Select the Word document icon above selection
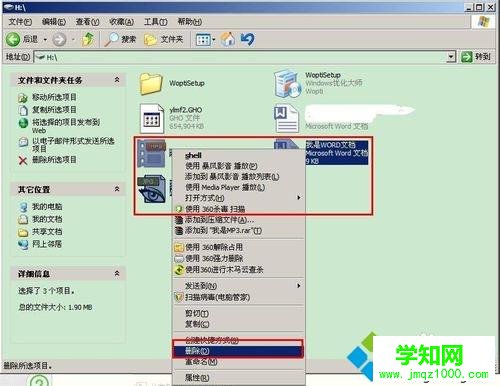The image size is (500, 386). click(286, 118)
